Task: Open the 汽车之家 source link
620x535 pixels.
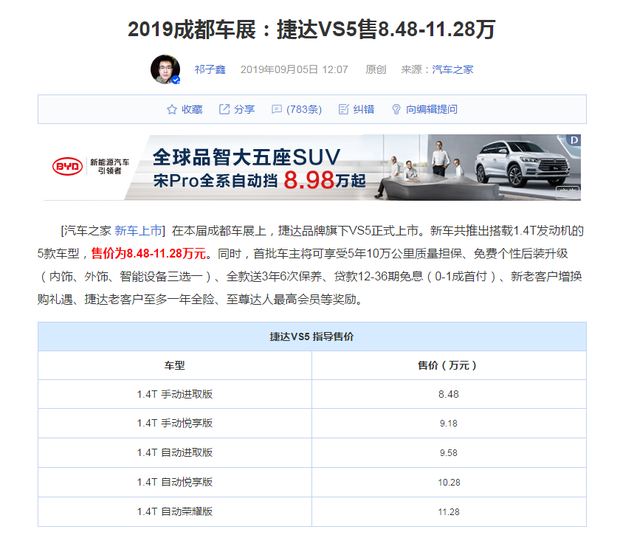Action: 452,70
